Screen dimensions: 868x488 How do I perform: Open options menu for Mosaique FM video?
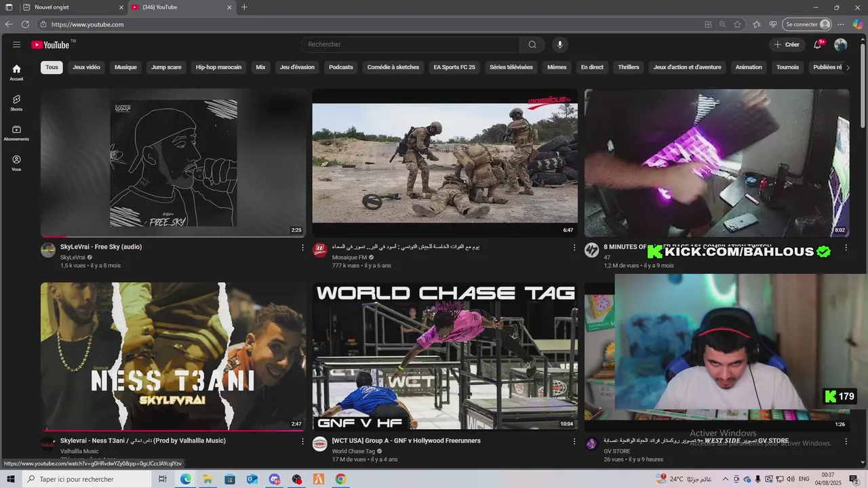pos(574,248)
